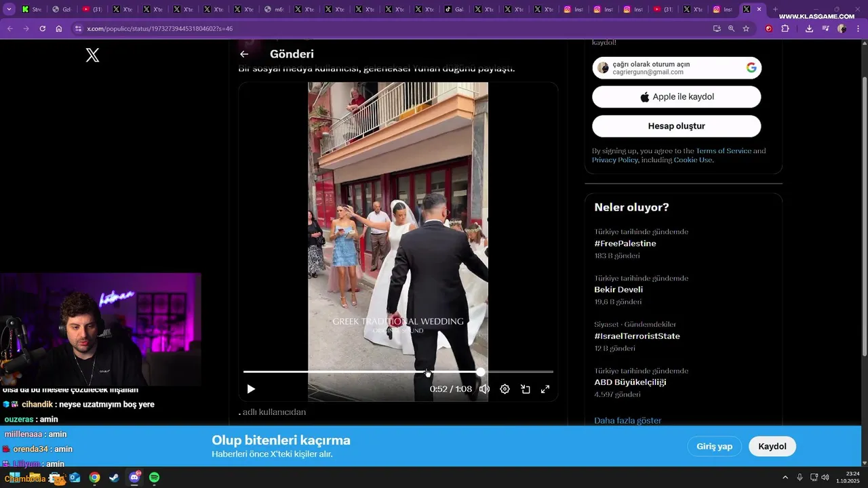Click the Hesap oluştur button
Screen dimensions: 868x488
pos(677,126)
